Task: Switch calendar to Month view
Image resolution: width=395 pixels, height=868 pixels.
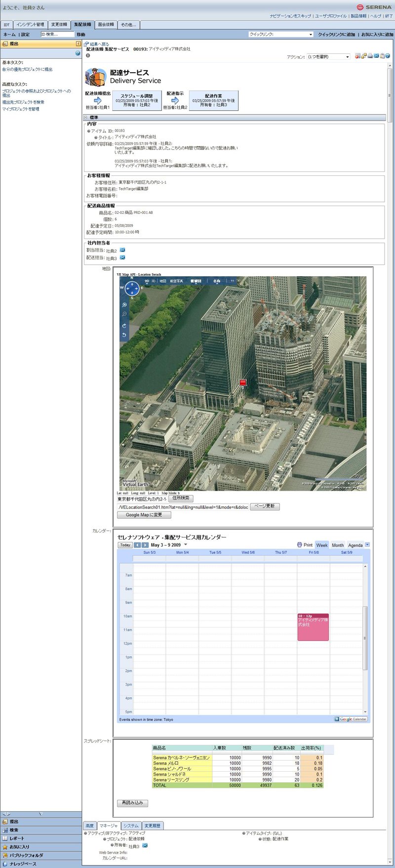Action: [338, 545]
